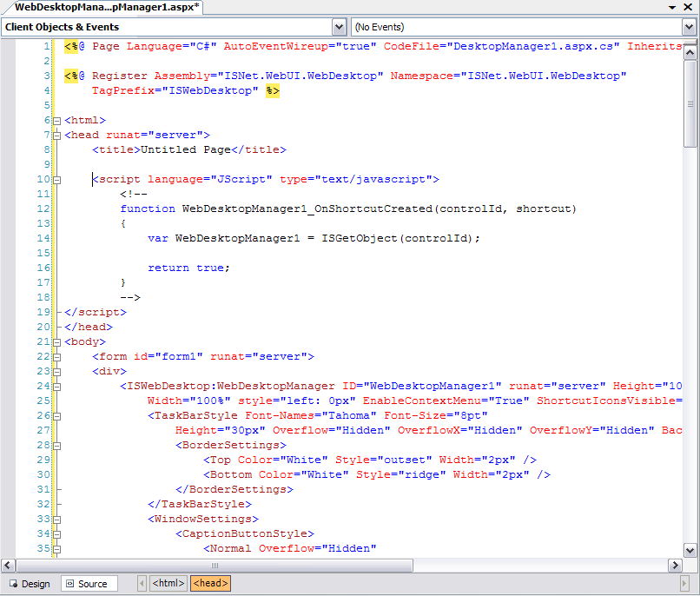
Task: Collapse the <script> block on line 10
Action: tap(57, 180)
